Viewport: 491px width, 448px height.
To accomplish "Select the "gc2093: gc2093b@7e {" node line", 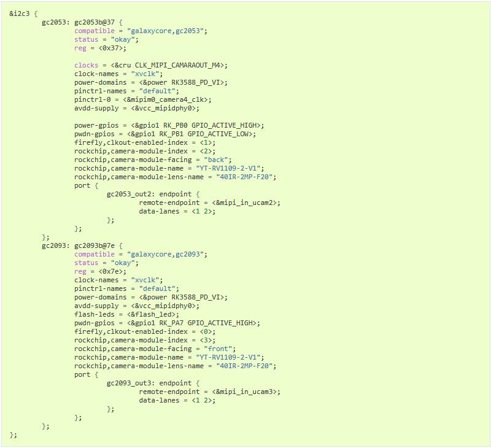I will tap(82, 245).
